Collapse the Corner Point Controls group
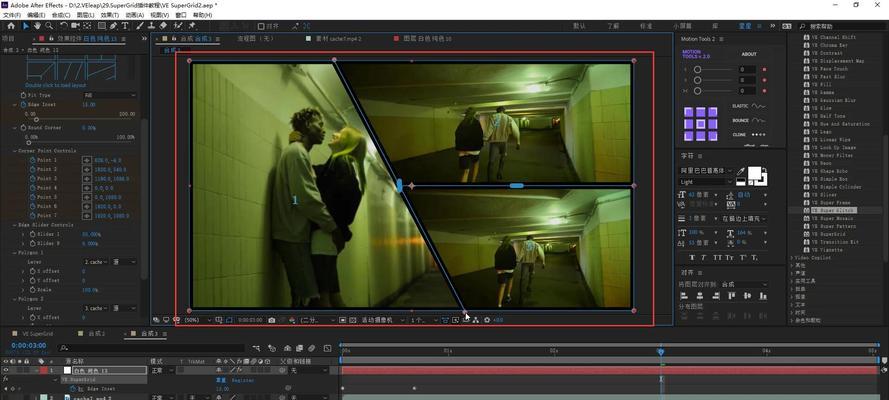 point(15,151)
